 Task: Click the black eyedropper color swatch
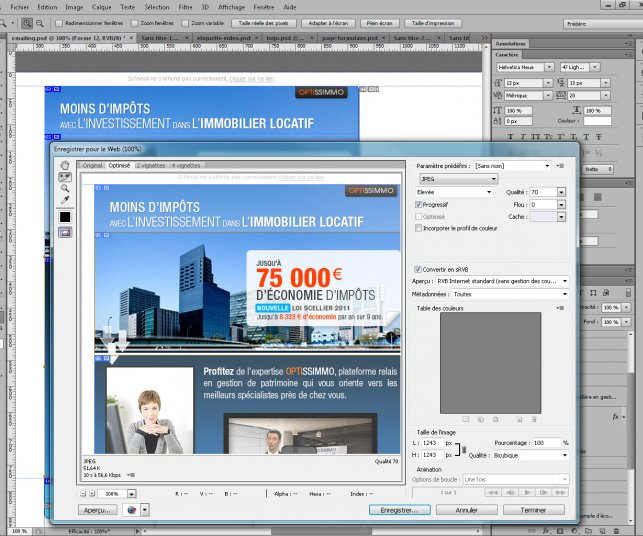[x=65, y=216]
